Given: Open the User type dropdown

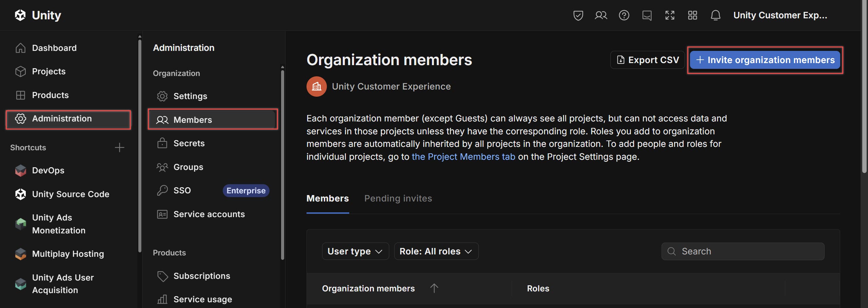Looking at the screenshot, I should 355,251.
